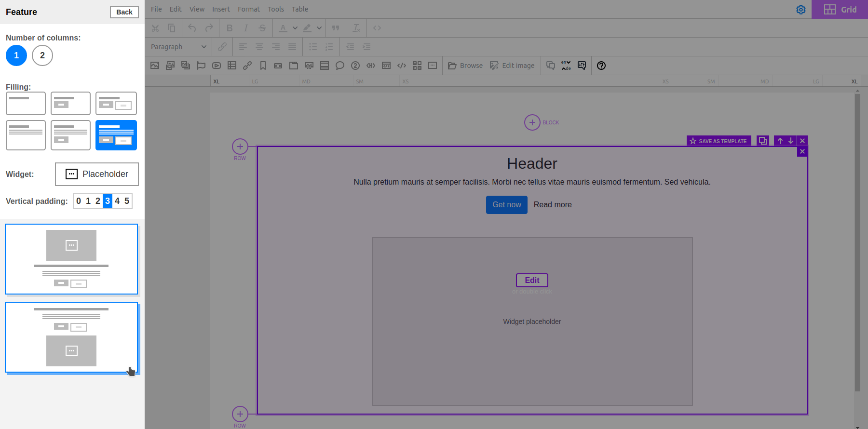Set vertical padding to 2
The image size is (868, 429).
pos(98,201)
